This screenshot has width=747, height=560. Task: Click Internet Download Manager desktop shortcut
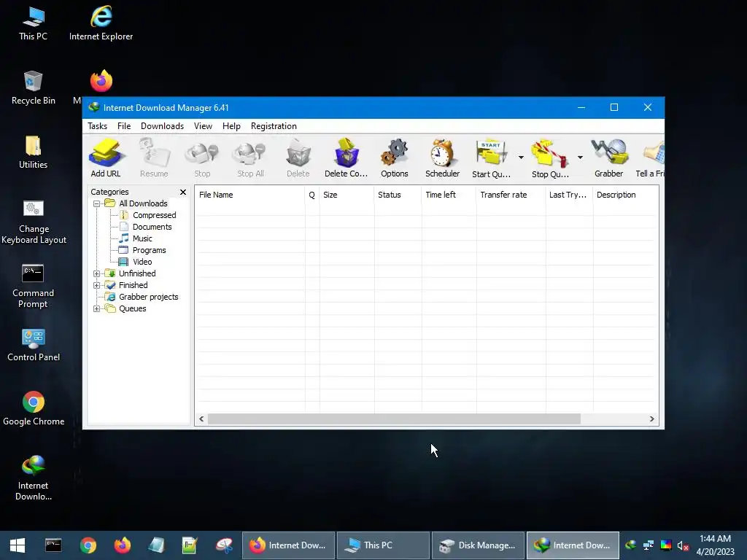pyautogui.click(x=34, y=478)
